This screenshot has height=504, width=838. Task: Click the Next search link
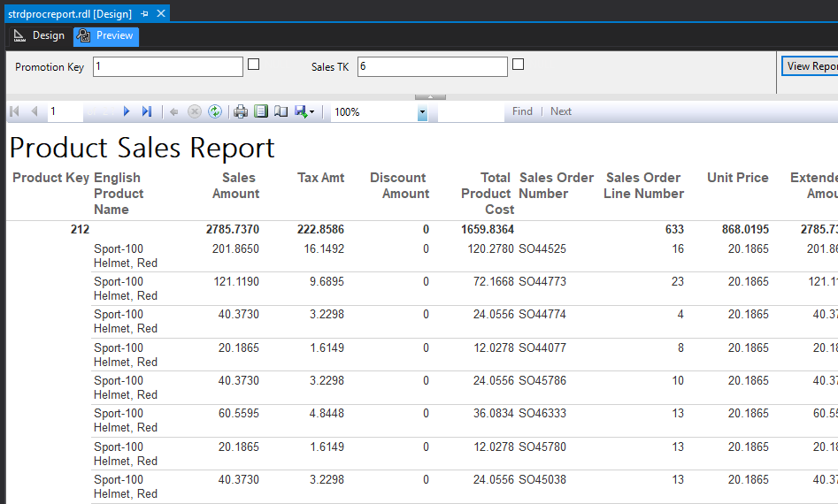click(561, 111)
